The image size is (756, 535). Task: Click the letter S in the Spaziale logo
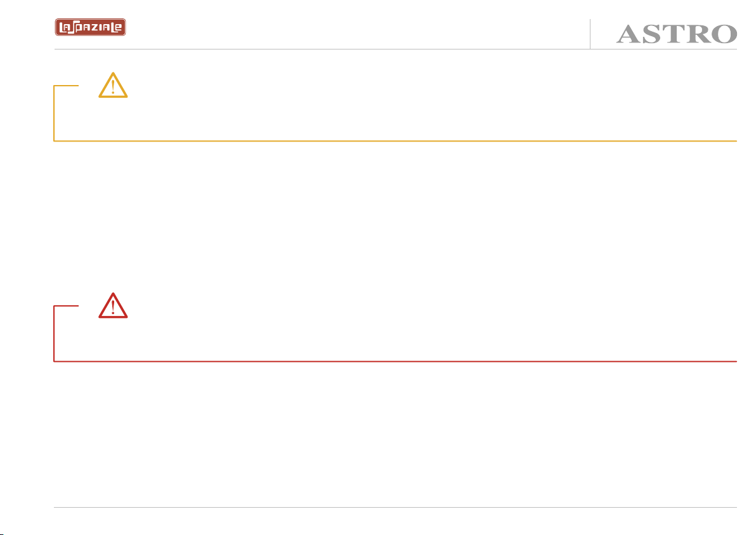[74, 28]
